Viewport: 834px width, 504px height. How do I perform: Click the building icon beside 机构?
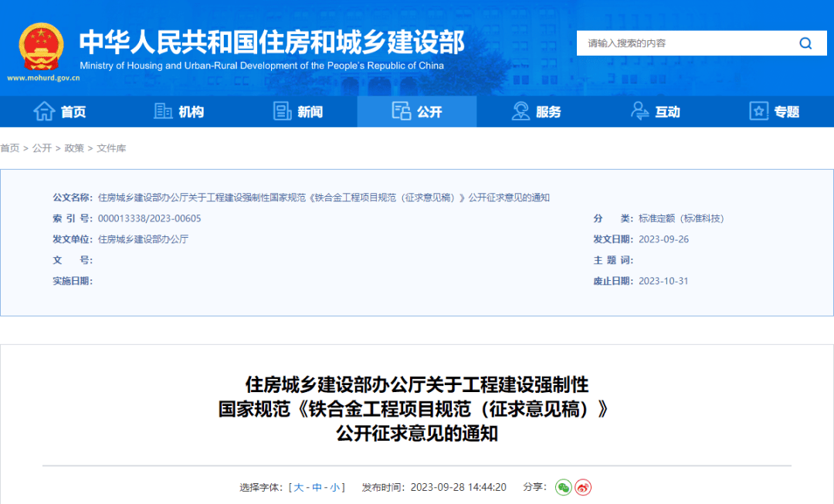tap(163, 111)
